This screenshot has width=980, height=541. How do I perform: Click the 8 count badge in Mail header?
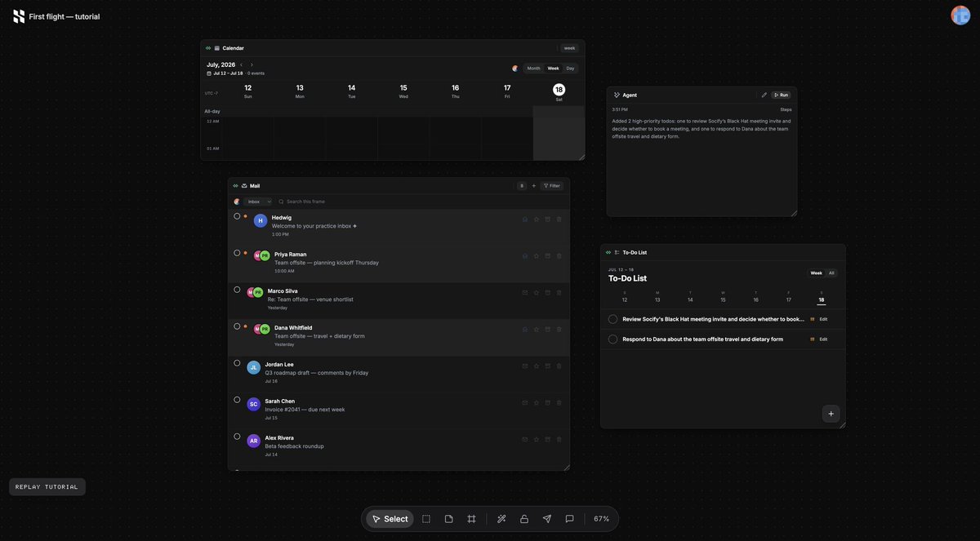click(522, 186)
